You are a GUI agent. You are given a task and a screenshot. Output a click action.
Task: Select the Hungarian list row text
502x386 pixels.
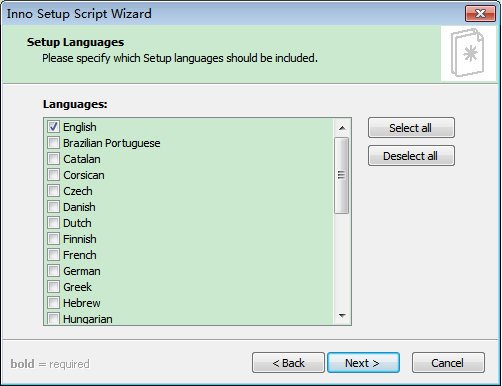(88, 319)
